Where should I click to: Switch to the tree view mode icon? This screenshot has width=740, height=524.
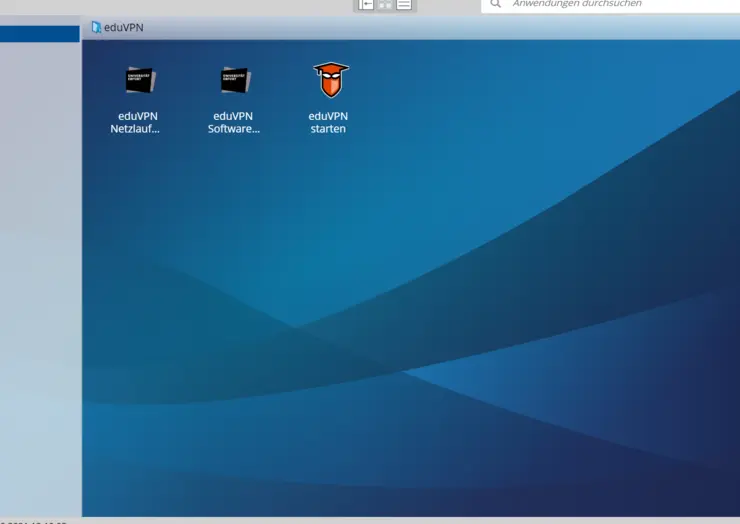(366, 4)
